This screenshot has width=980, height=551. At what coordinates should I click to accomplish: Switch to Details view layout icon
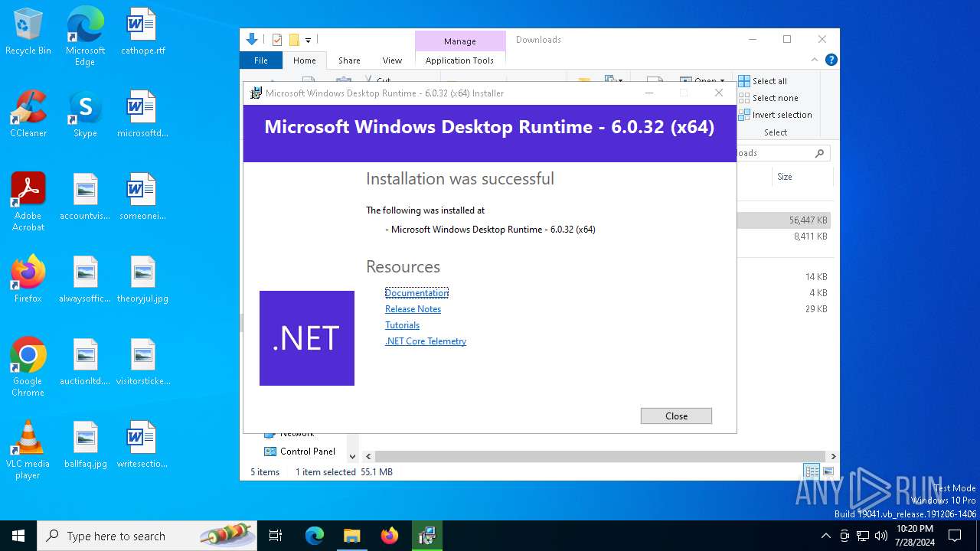point(811,471)
